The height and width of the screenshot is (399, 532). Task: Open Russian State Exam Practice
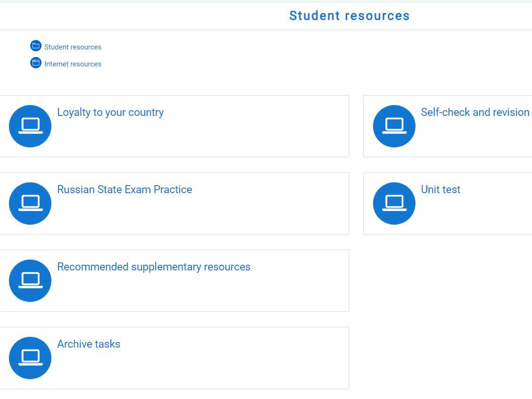[125, 189]
